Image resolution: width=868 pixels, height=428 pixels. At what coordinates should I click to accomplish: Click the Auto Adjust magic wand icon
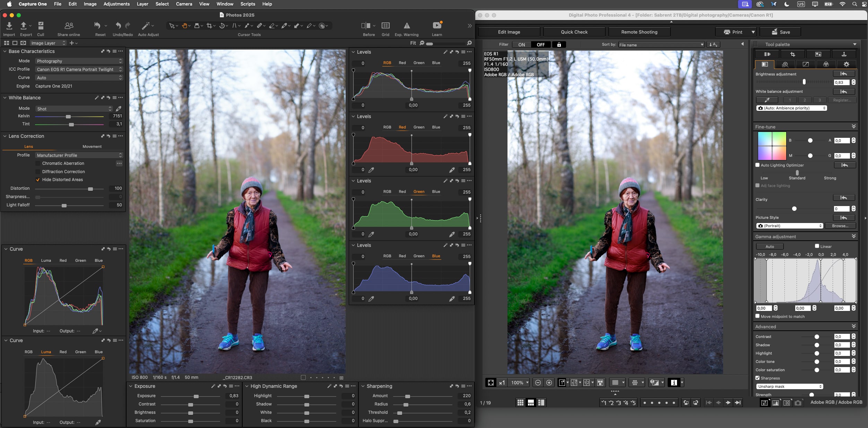tap(146, 26)
